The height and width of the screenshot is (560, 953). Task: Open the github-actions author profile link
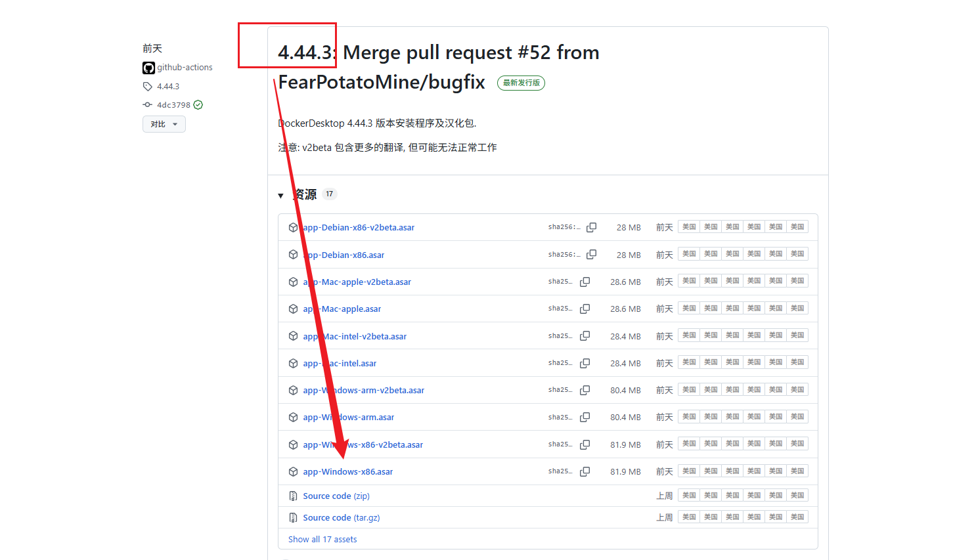pyautogui.click(x=185, y=68)
